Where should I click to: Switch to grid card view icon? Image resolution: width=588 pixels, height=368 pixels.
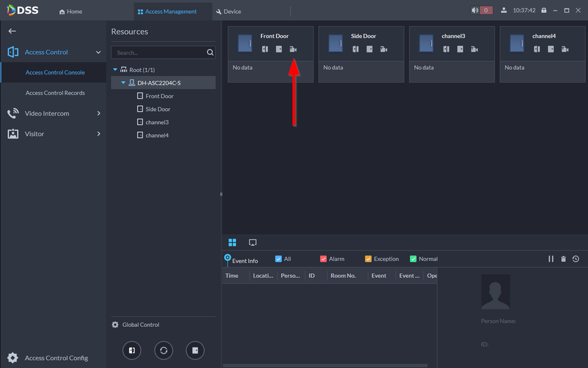[x=232, y=243]
